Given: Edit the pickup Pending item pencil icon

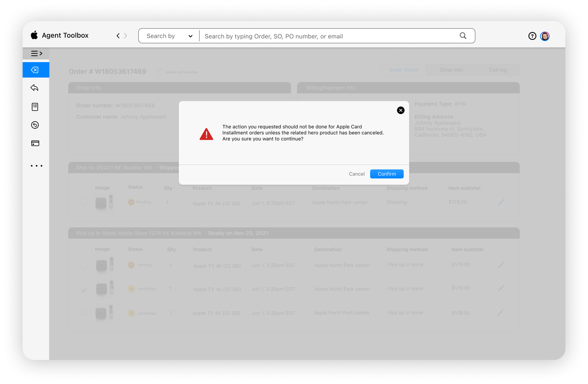Looking at the screenshot, I should [x=501, y=265].
